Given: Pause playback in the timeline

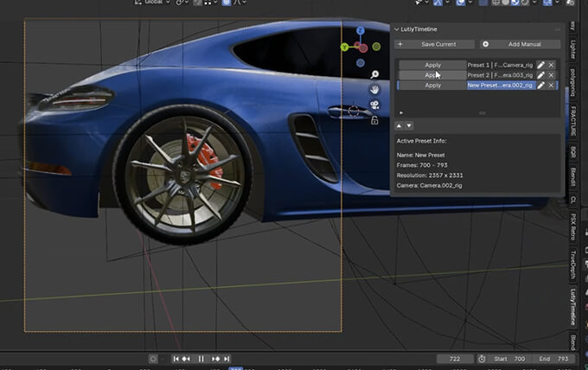Looking at the screenshot, I should tap(201, 359).
